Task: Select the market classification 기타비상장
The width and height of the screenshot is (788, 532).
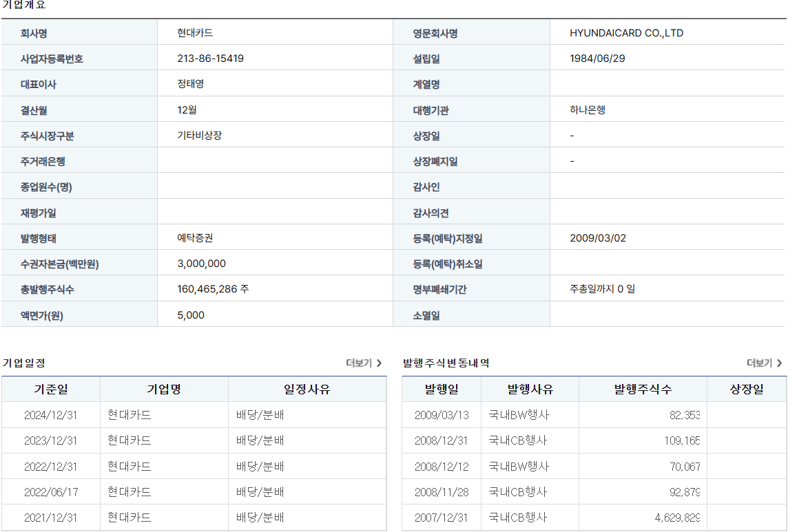Action: (200, 135)
